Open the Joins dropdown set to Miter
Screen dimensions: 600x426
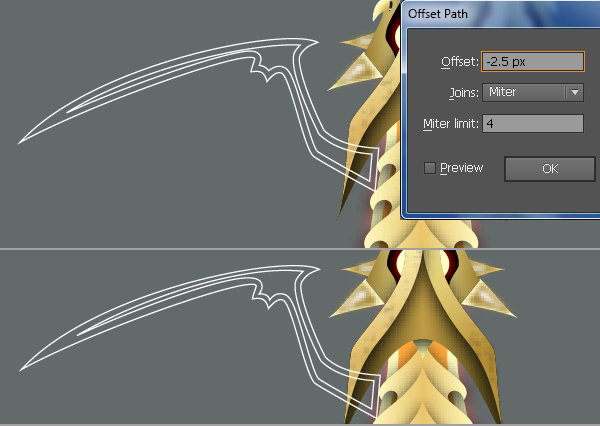pyautogui.click(x=533, y=92)
